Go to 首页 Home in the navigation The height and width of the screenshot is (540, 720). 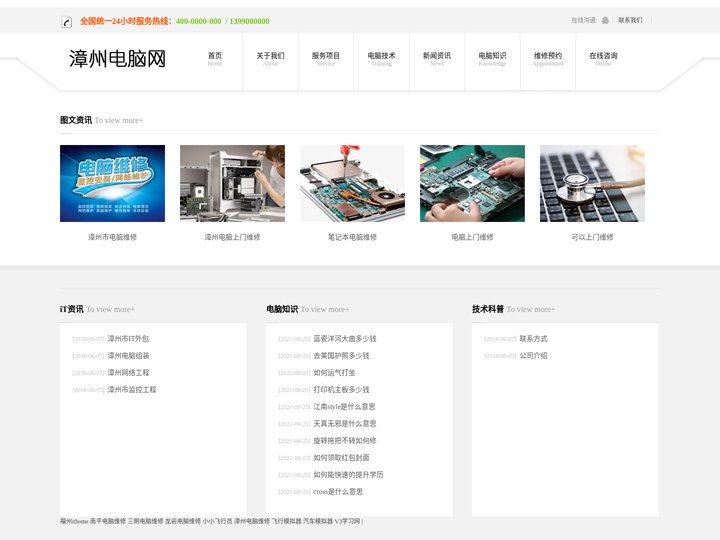pos(215,59)
